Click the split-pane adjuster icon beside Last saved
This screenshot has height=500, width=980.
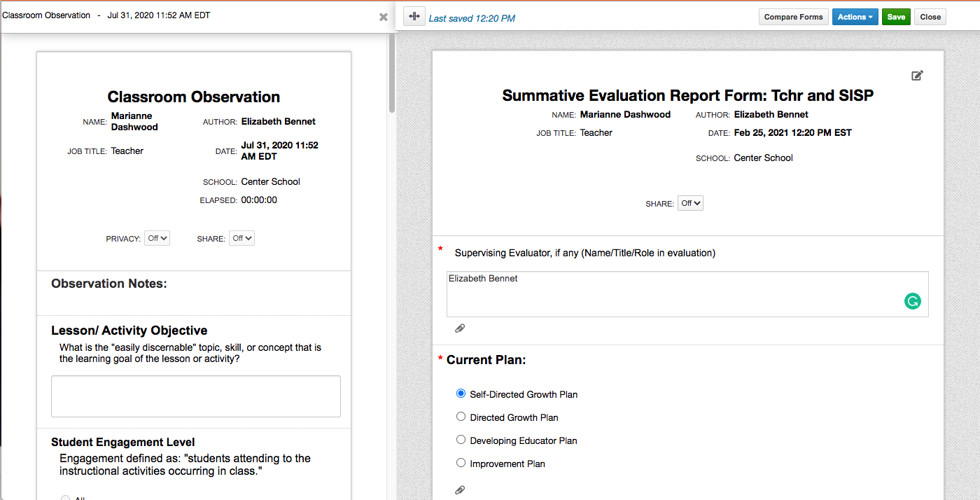tap(414, 16)
